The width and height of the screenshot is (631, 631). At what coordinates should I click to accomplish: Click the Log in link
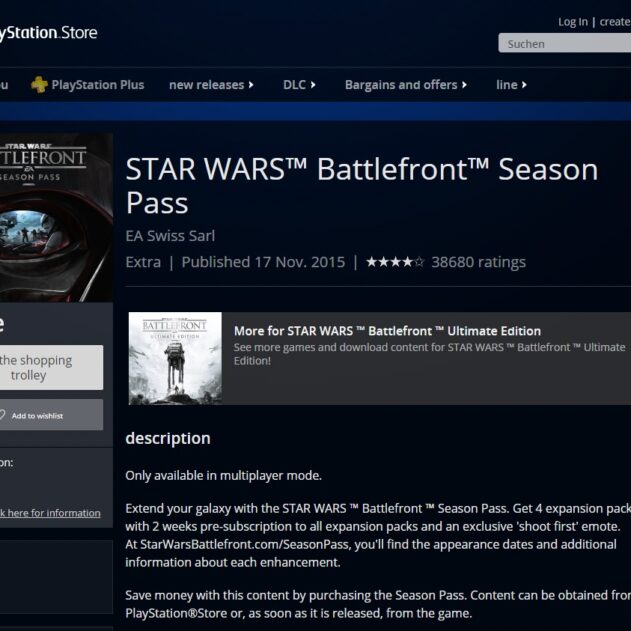[x=573, y=22]
